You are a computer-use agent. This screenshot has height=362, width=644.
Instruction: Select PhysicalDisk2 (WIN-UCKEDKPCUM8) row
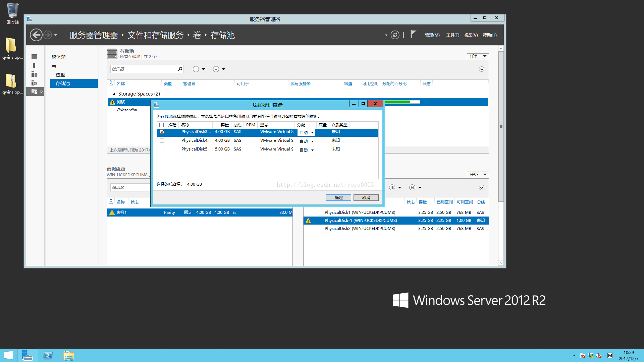(x=396, y=229)
